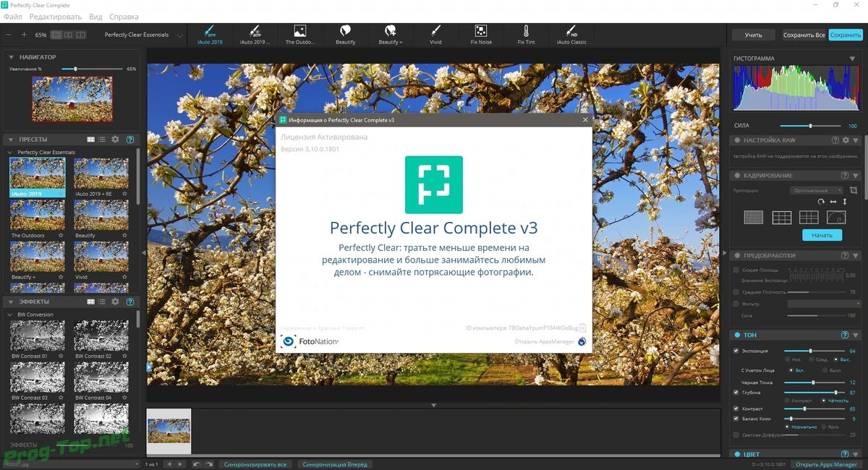Viewport: 868px width, 470px height.
Task: Toggle the Контраст checkbox
Action: pyautogui.click(x=736, y=409)
